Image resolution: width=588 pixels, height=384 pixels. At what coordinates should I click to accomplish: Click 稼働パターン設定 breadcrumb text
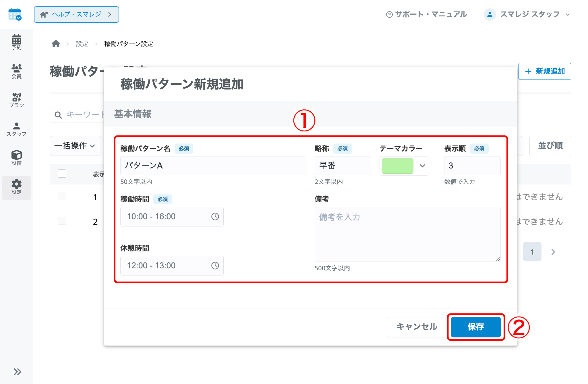(129, 44)
